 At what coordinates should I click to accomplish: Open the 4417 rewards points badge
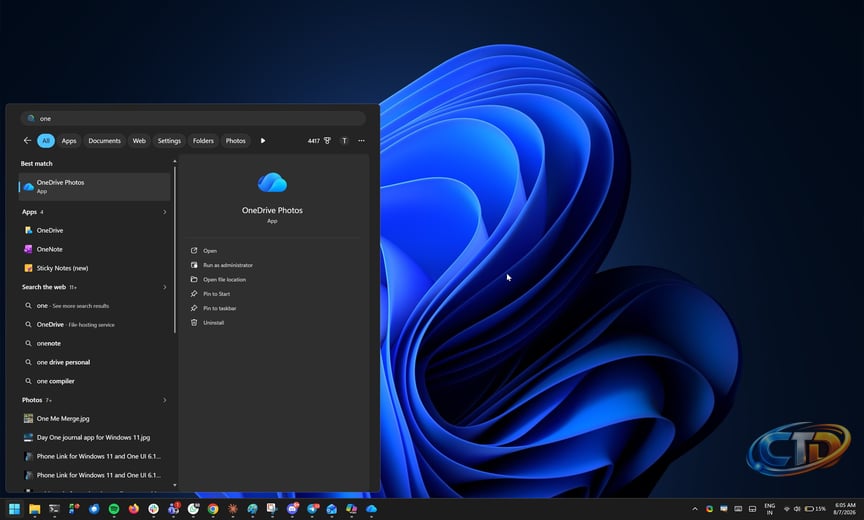coord(319,140)
